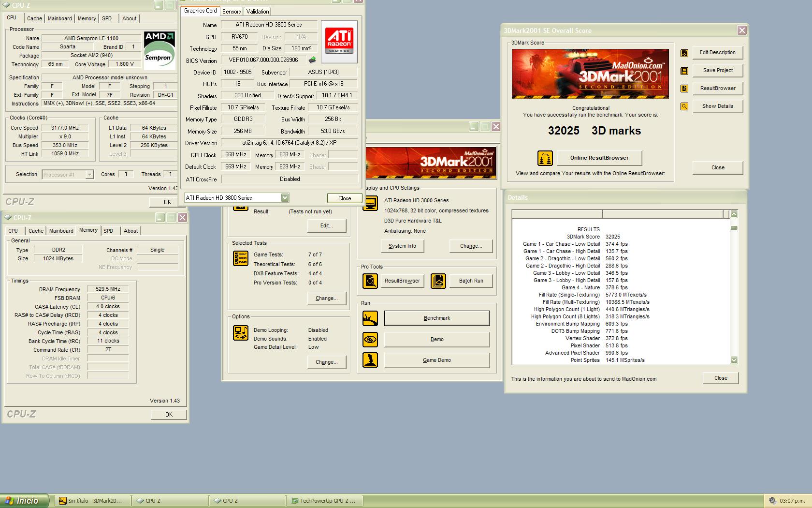Viewport: 812px width, 508px height.
Task: Click the system clock showing 03:07 p.m.
Action: click(x=792, y=501)
